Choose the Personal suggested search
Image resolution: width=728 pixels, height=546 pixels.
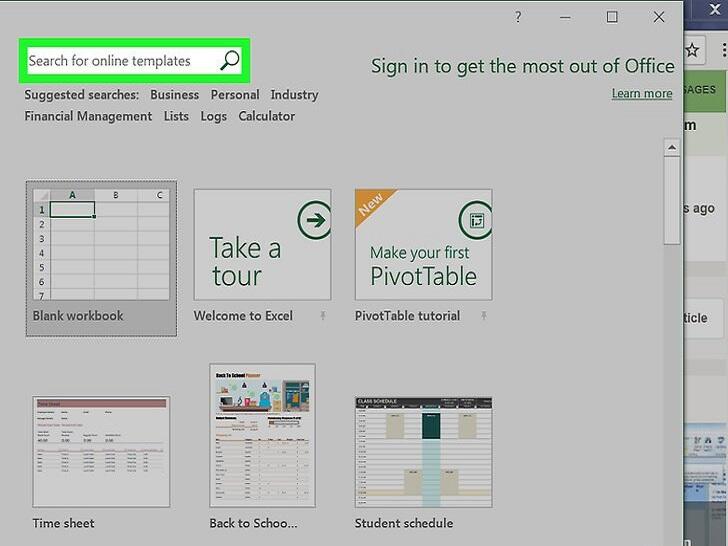[235, 95]
